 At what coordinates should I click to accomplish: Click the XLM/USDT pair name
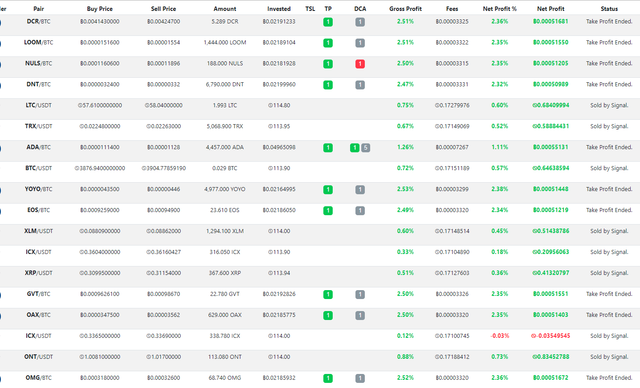click(x=38, y=231)
